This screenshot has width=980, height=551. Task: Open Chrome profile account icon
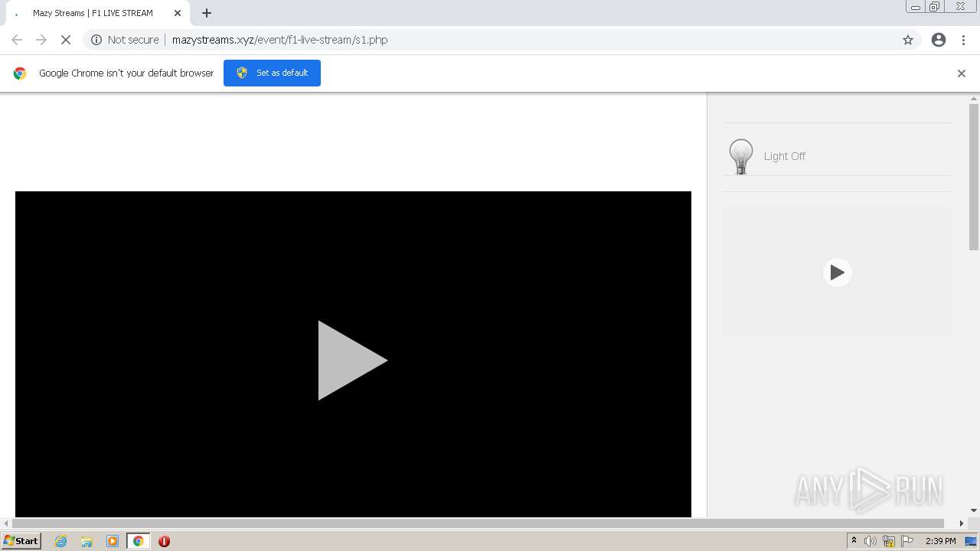[x=939, y=40]
